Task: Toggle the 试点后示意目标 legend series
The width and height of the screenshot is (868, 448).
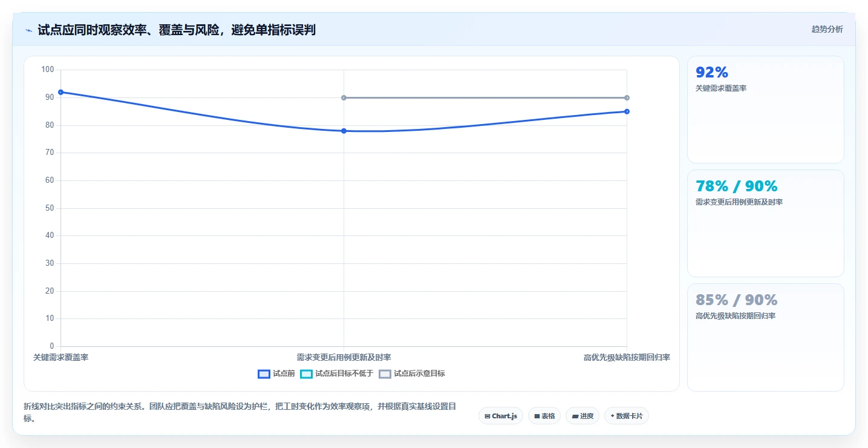Action: click(412, 374)
